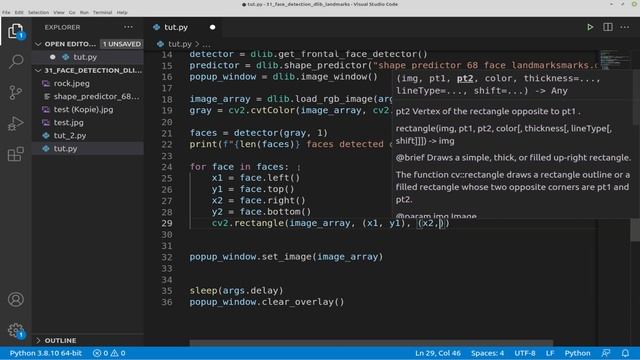Collapse the Open Editors section
Screen dimensions: 640x360
(38, 44)
